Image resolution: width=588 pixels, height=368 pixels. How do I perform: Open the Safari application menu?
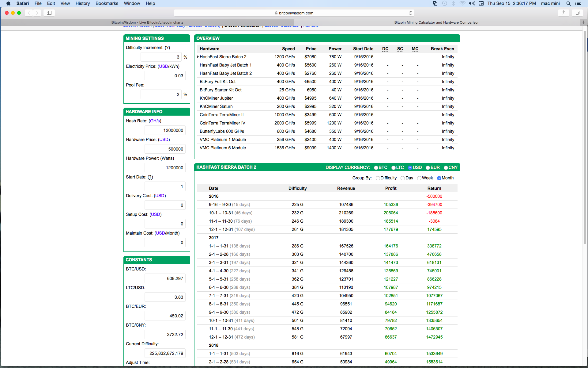23,3
